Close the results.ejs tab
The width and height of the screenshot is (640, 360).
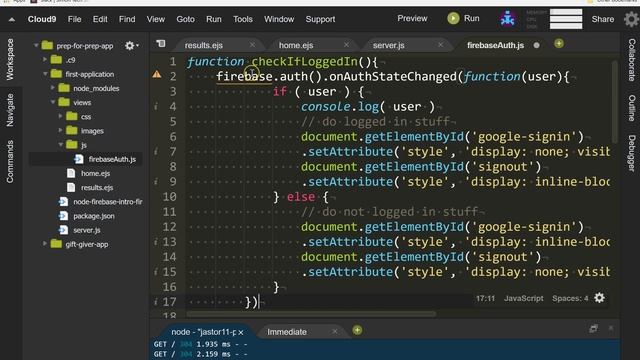(x=252, y=45)
